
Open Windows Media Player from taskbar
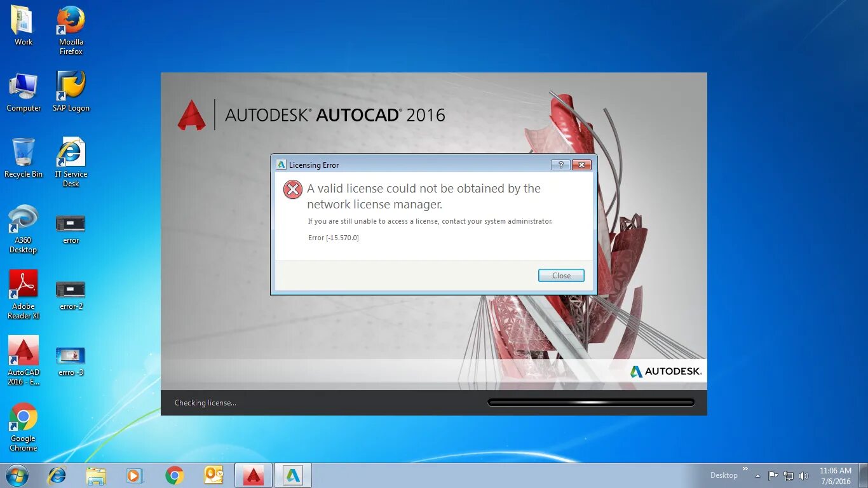(x=135, y=475)
